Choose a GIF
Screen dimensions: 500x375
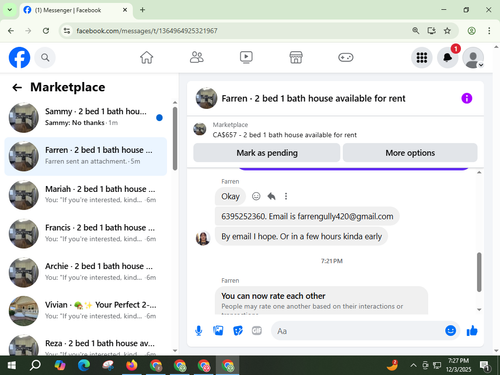(257, 331)
